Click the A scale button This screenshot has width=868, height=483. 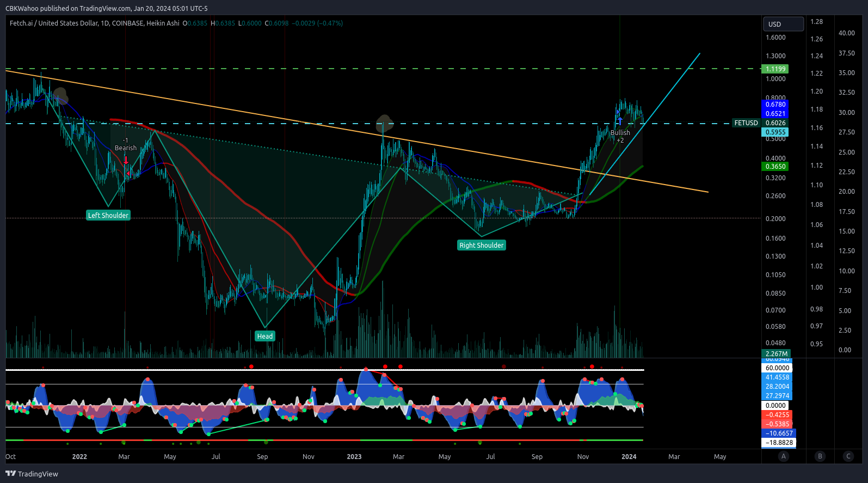click(x=784, y=456)
